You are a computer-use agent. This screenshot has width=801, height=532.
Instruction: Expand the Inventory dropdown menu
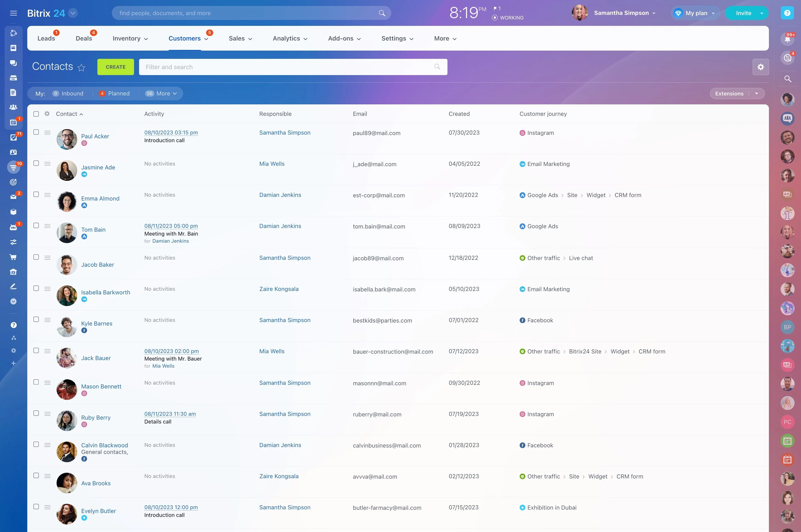tap(130, 38)
